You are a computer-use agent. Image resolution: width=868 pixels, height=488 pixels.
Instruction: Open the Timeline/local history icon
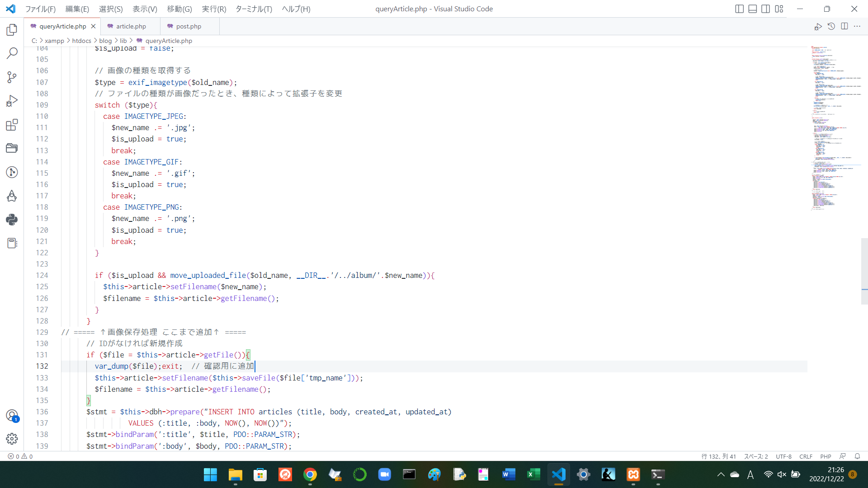(831, 26)
